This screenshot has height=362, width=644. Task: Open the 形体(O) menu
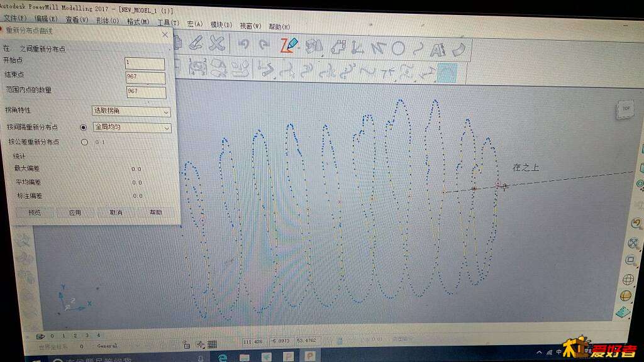pos(108,21)
